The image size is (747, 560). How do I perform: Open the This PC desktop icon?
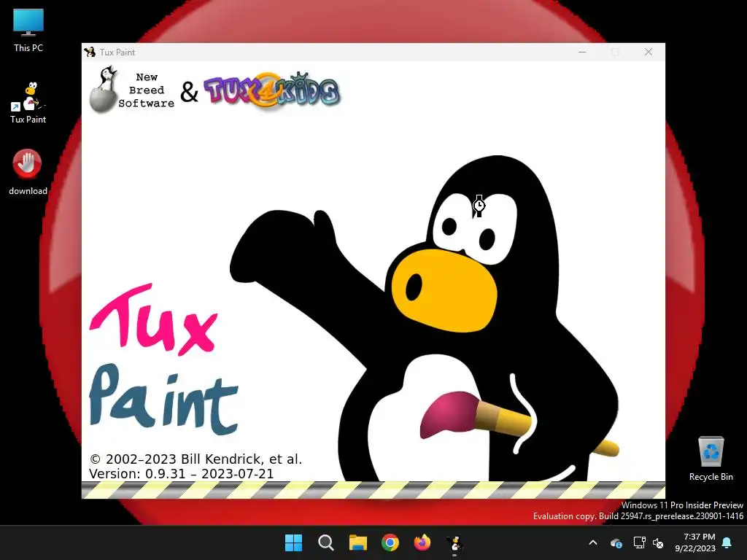pyautogui.click(x=28, y=31)
